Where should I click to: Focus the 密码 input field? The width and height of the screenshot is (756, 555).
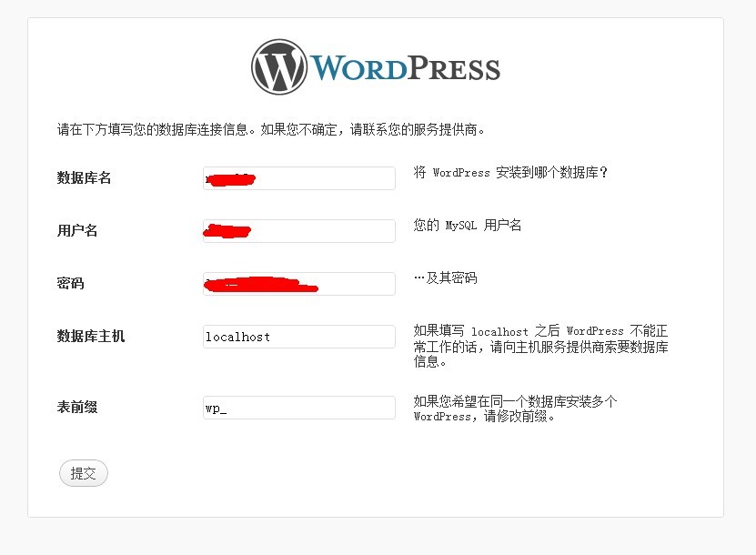point(299,284)
